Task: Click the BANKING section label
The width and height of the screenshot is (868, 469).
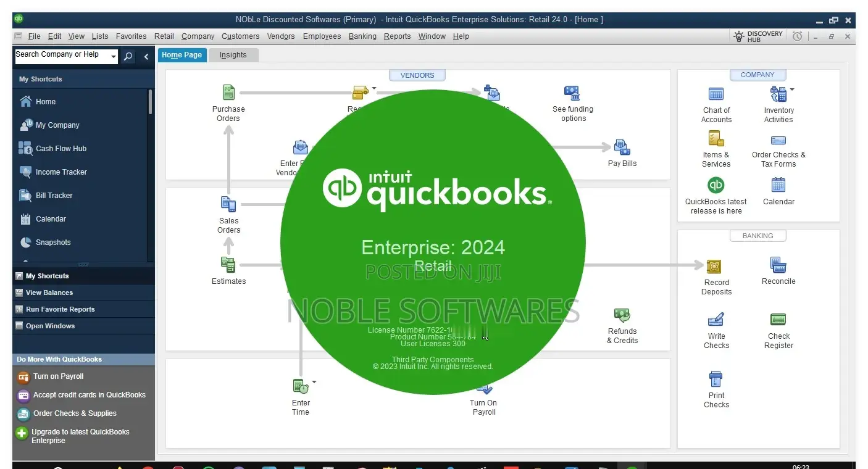Action: click(x=757, y=236)
